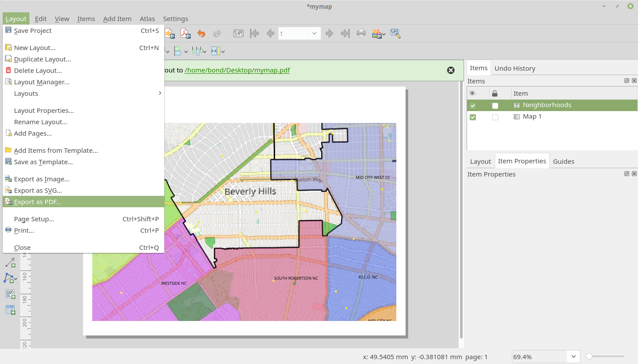The width and height of the screenshot is (638, 364).
Task: Click the Export as SVG toolbar icon
Action: [170, 34]
